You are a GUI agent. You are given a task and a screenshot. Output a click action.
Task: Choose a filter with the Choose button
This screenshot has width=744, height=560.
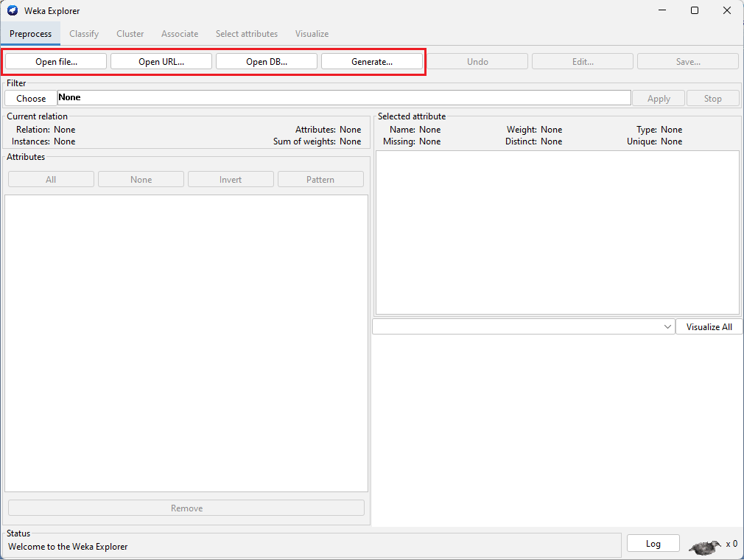click(x=31, y=98)
